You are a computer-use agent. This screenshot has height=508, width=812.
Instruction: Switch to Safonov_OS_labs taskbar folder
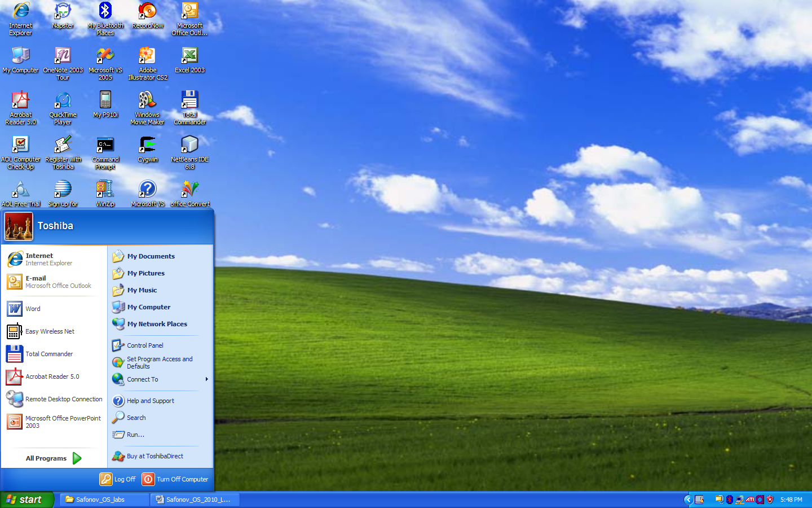click(x=104, y=500)
